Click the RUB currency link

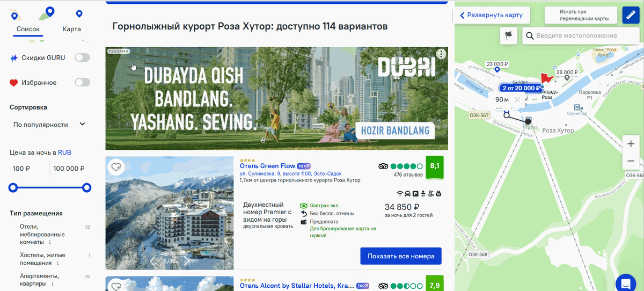pyautogui.click(x=64, y=152)
